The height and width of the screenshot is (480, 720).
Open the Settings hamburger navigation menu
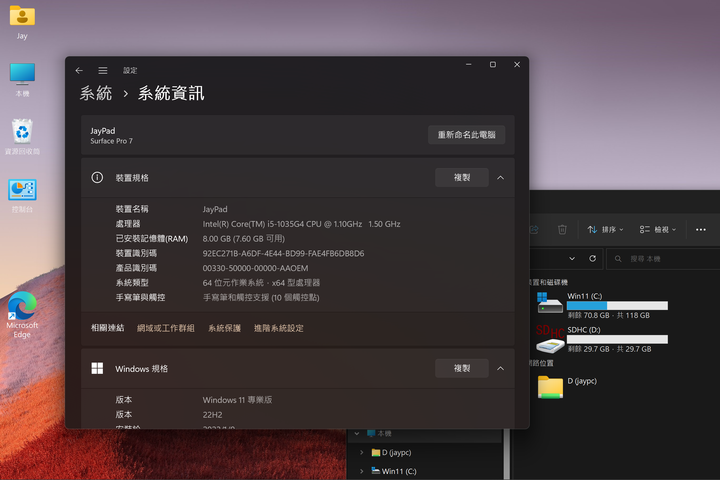[103, 70]
